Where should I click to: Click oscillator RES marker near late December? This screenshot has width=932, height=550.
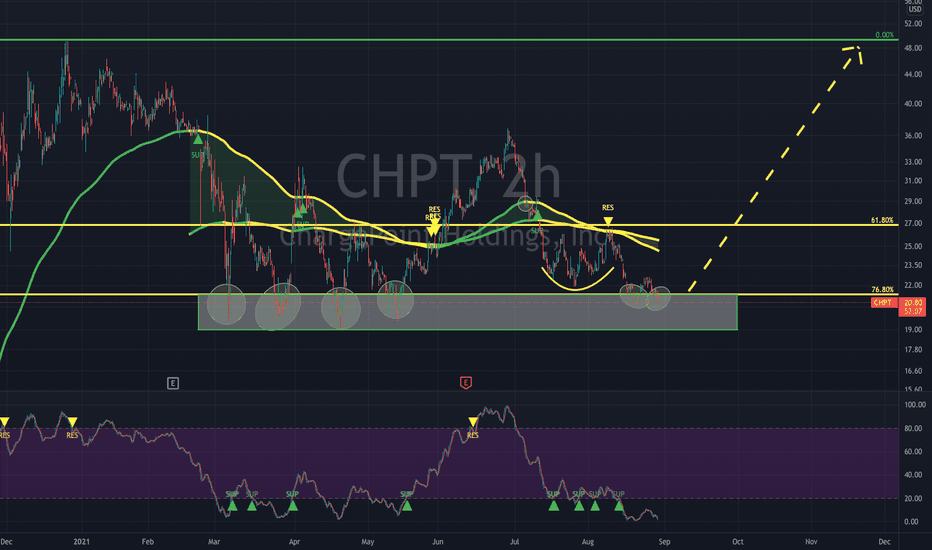pyautogui.click(x=73, y=422)
